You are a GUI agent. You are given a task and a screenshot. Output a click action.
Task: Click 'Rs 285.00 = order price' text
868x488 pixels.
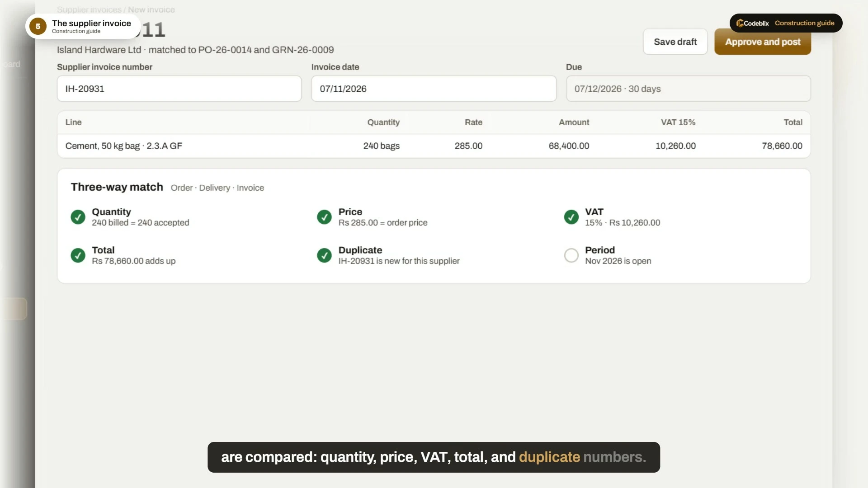tap(383, 223)
